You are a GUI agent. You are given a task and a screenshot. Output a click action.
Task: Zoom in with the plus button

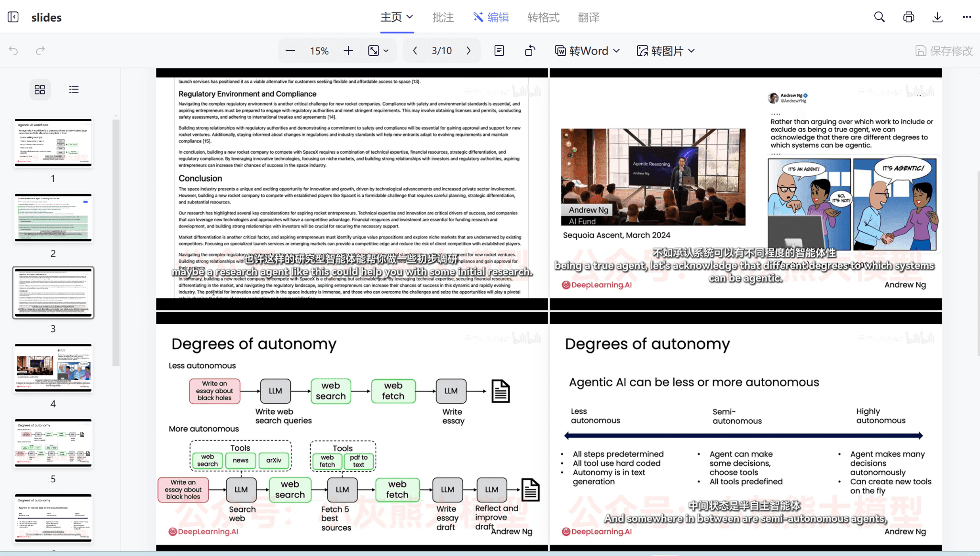[348, 51]
